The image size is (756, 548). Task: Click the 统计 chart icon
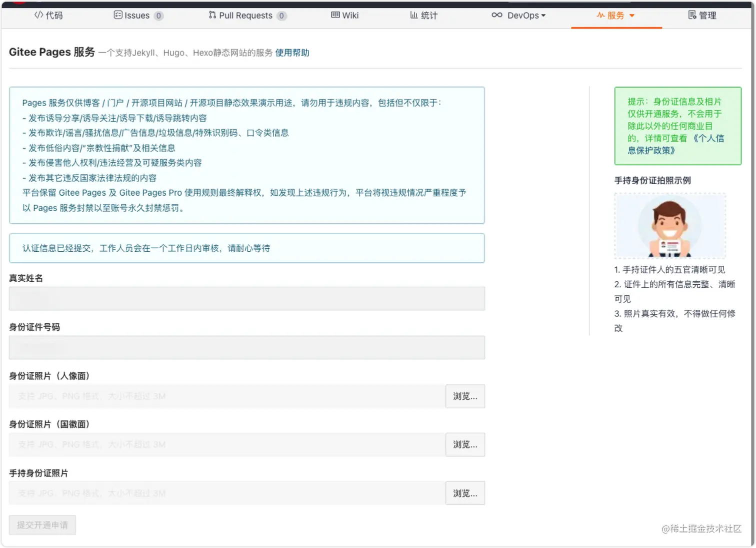412,15
